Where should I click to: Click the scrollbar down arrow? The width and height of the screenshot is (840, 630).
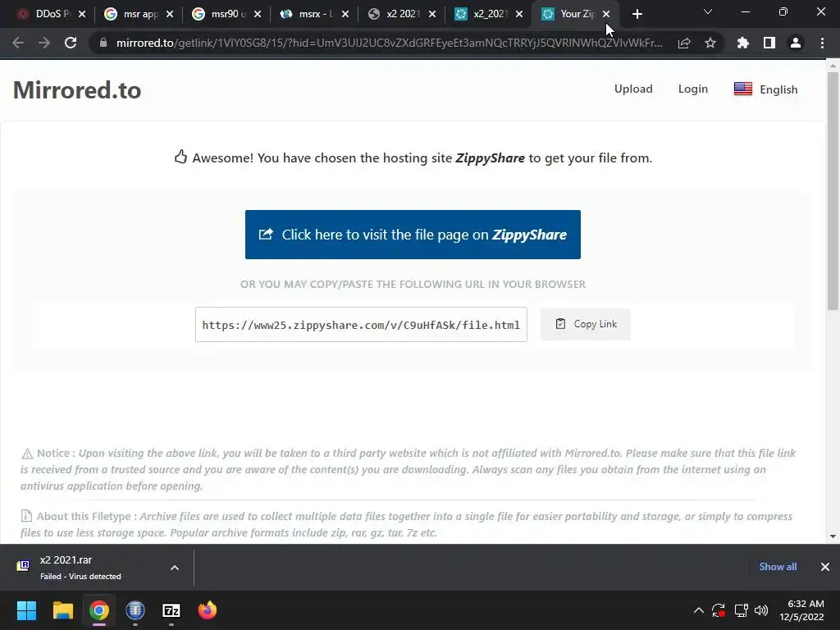[x=833, y=536]
